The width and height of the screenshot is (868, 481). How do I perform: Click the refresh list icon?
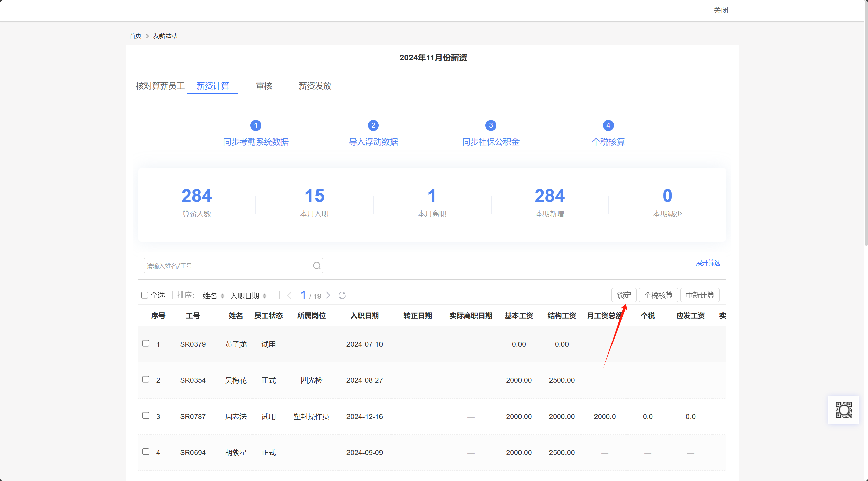click(342, 295)
